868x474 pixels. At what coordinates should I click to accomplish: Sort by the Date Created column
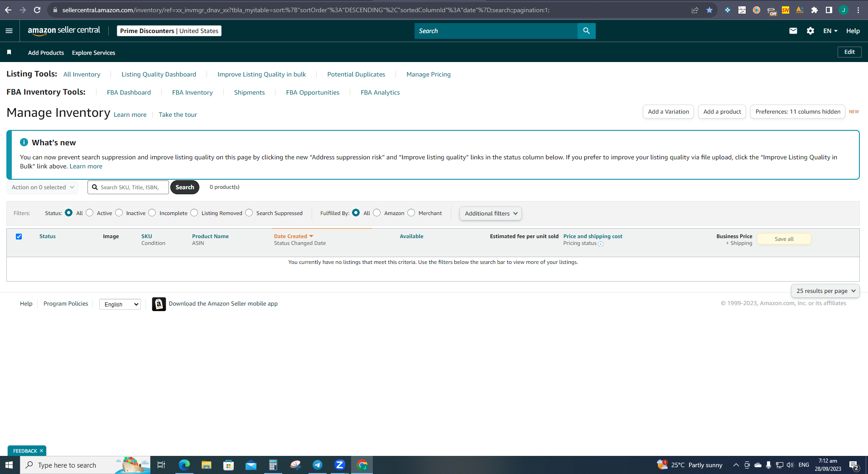294,236
